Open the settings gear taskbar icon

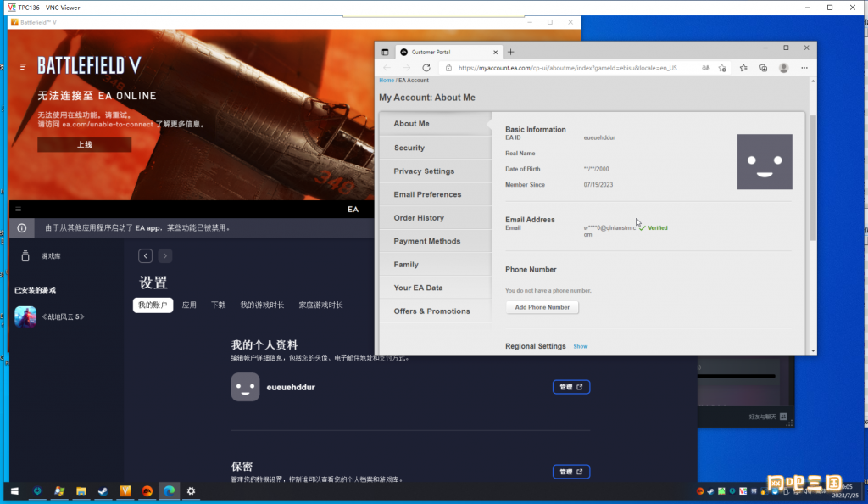pyautogui.click(x=191, y=491)
